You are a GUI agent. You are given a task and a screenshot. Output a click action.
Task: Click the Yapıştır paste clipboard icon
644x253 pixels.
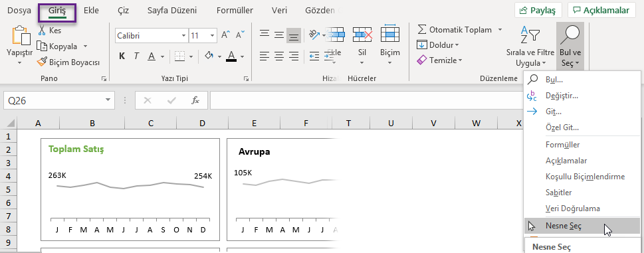tap(21, 36)
